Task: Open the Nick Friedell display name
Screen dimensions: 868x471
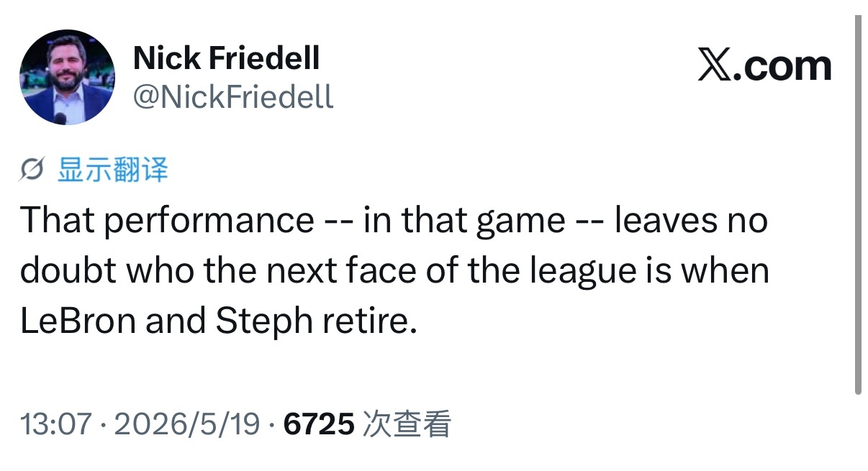Action: pyautogui.click(x=227, y=58)
